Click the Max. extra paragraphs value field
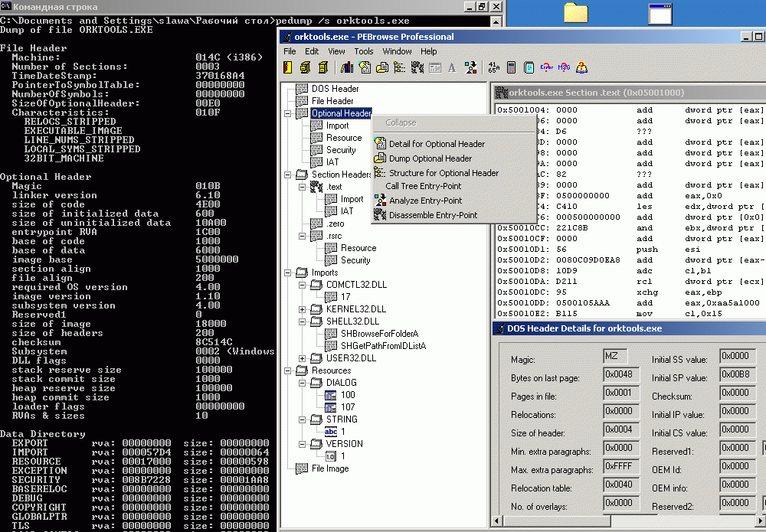 [621, 466]
